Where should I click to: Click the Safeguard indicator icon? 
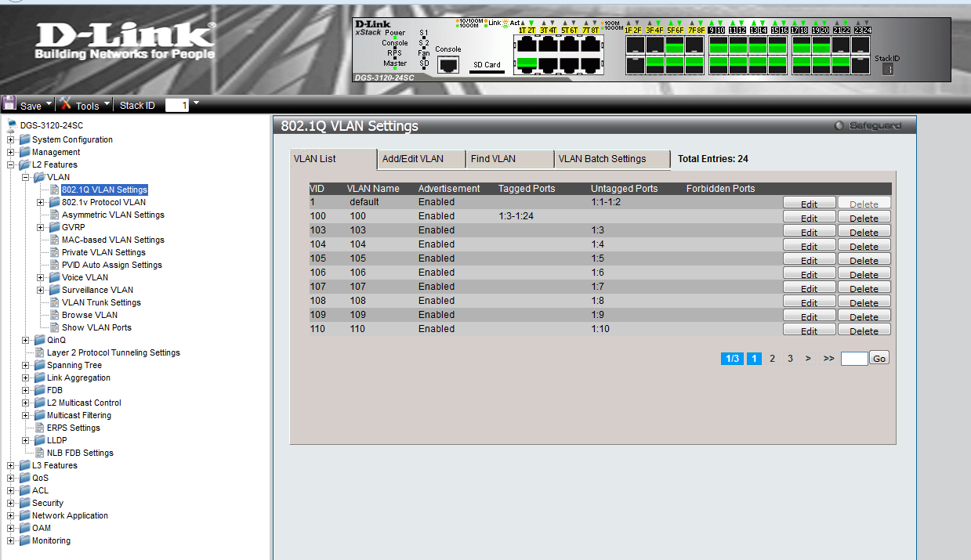pos(839,125)
